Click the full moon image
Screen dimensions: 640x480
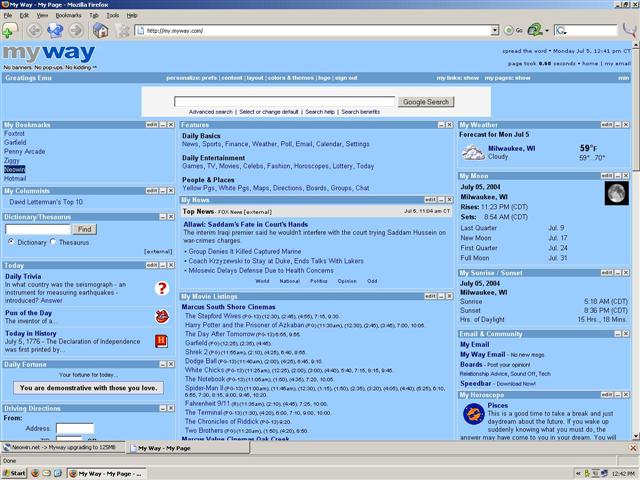click(616, 192)
